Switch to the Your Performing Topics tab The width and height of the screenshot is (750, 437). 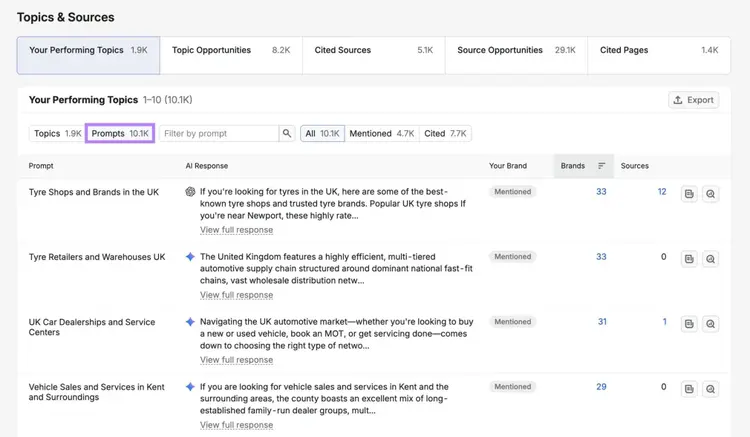88,55
